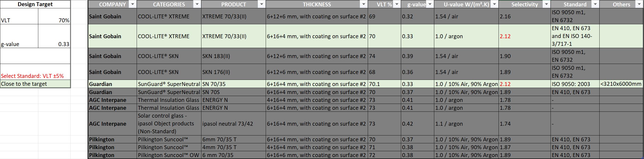
Task: Select the g-value cell reading 0.32
Action: (x=418, y=16)
